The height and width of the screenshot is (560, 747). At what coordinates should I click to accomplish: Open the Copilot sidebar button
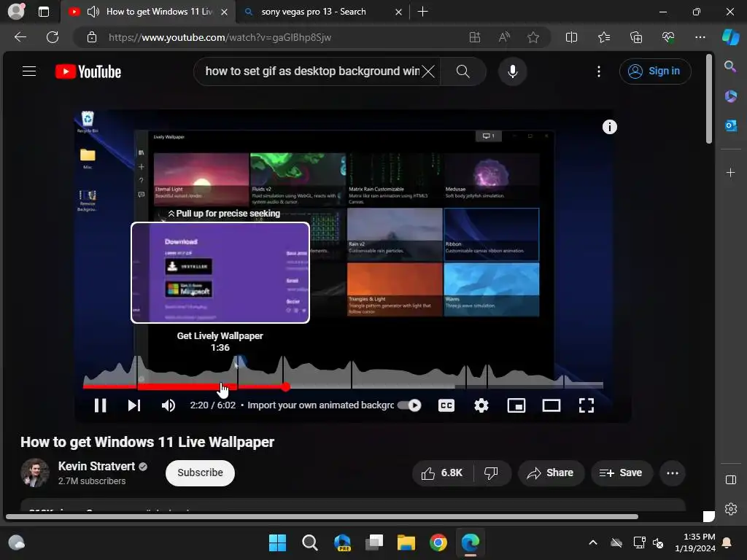coord(730,37)
